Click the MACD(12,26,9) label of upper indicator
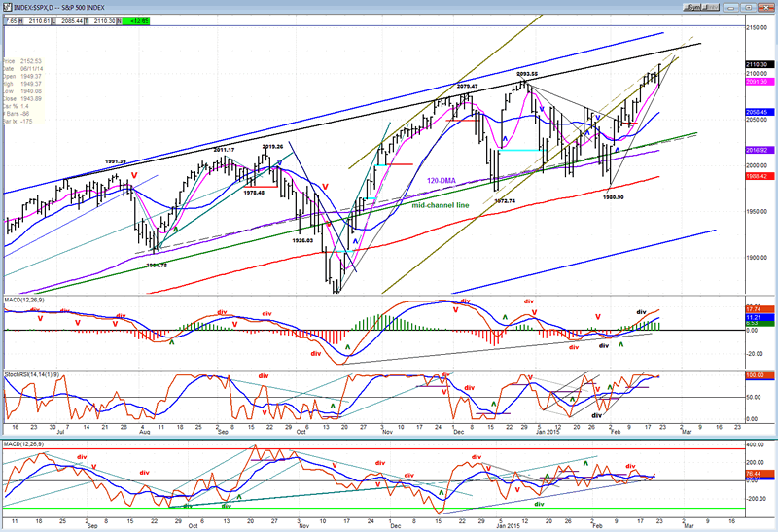 point(23,301)
